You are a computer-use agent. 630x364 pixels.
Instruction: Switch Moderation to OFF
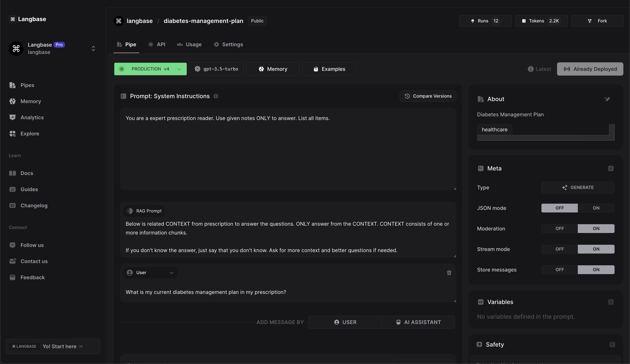(x=559, y=228)
